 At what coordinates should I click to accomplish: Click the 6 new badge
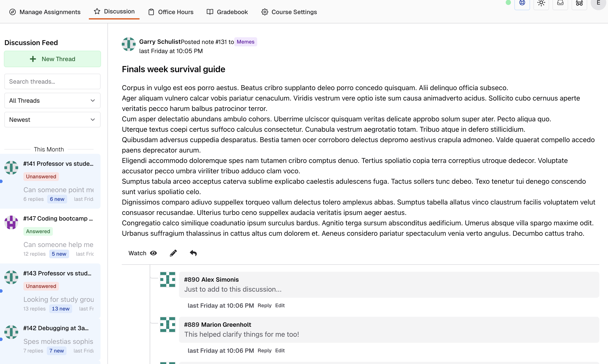click(57, 199)
